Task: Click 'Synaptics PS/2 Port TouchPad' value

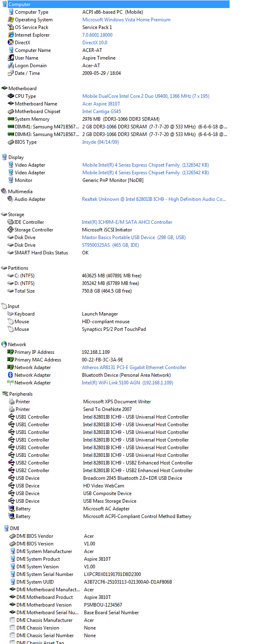Action: tap(114, 329)
